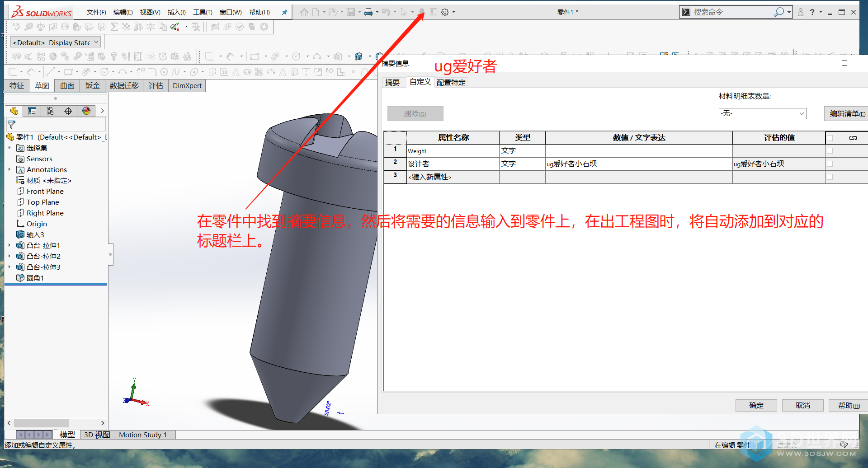
Task: Open the 文件(F) menu
Action: tap(96, 12)
